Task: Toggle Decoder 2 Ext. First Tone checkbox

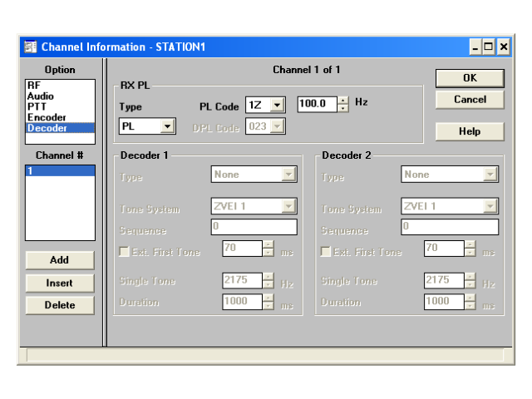Action: [x=326, y=252]
